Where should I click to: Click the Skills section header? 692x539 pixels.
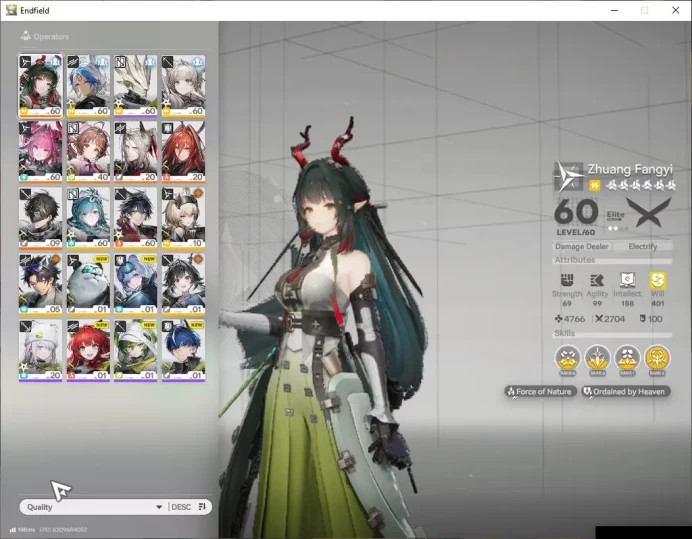point(564,333)
